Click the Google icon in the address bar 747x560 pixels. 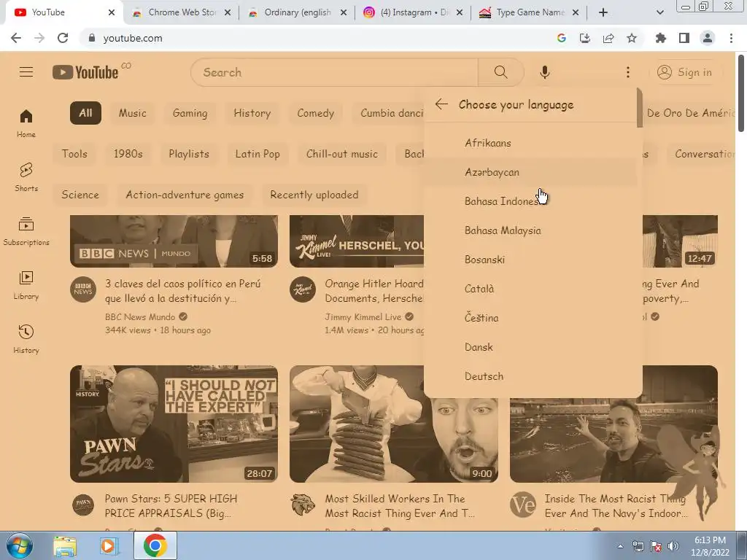pyautogui.click(x=562, y=38)
